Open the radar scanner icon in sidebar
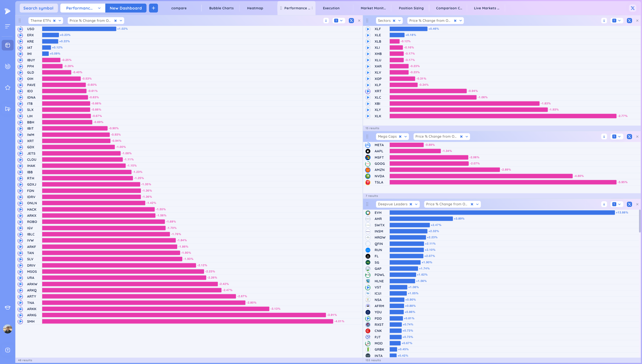Screen dimensions: 642x364 [8, 66]
